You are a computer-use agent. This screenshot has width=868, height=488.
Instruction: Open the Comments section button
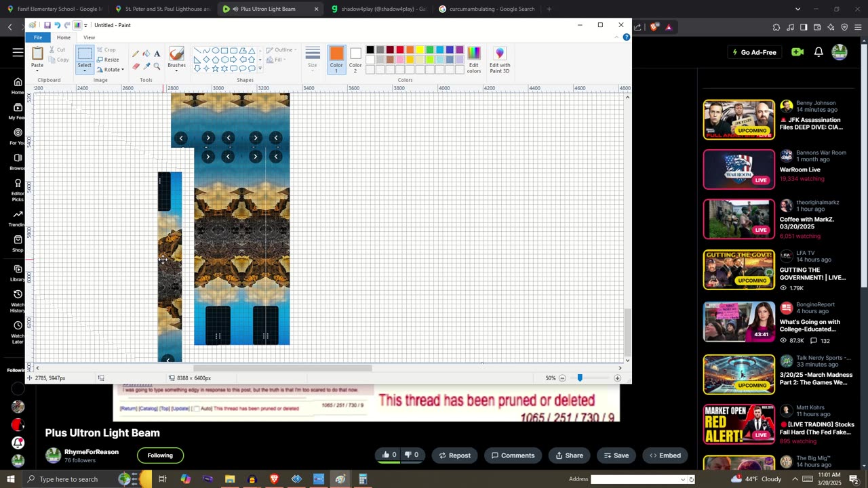tap(513, 455)
